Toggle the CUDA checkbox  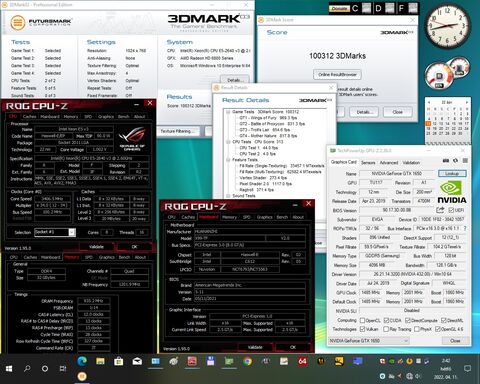pyautogui.click(x=386, y=320)
